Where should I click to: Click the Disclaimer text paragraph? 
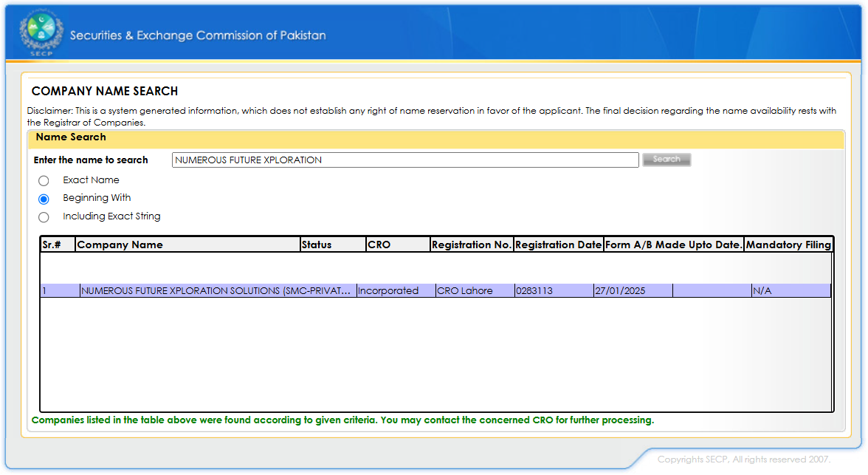tap(432, 117)
